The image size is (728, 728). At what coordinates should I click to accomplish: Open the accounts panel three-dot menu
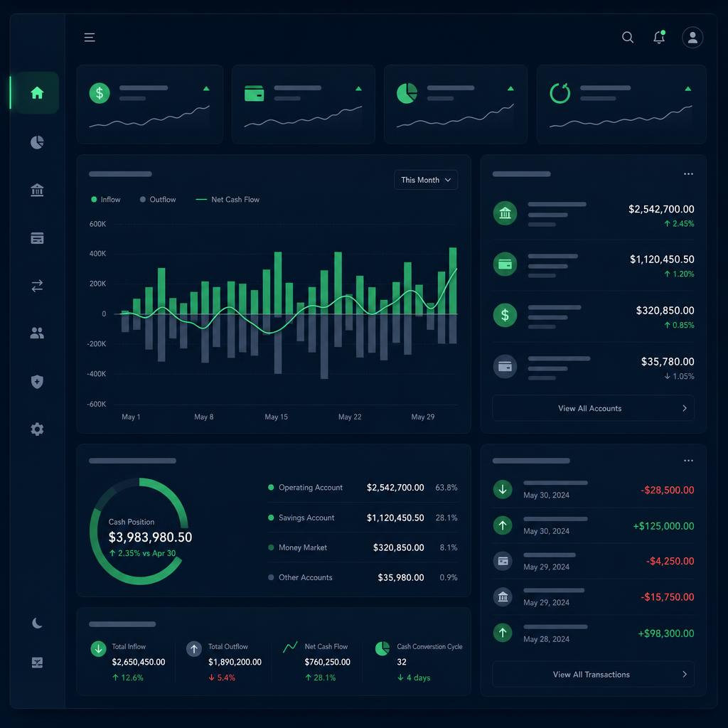[688, 174]
